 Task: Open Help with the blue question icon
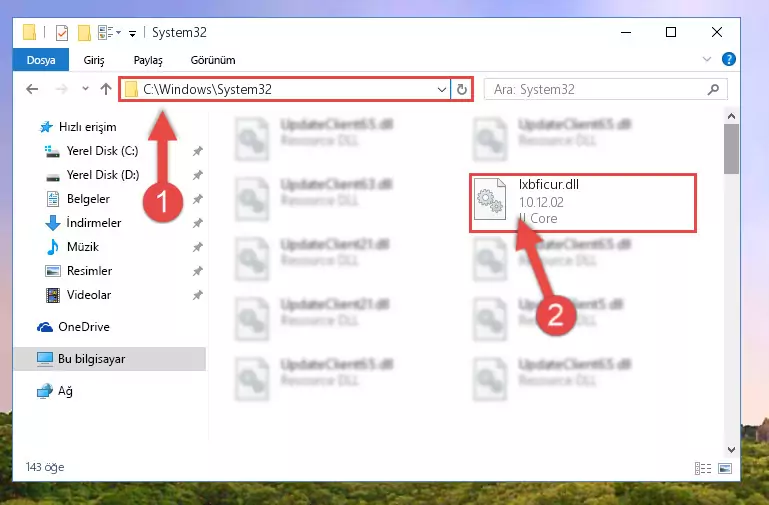pos(729,59)
